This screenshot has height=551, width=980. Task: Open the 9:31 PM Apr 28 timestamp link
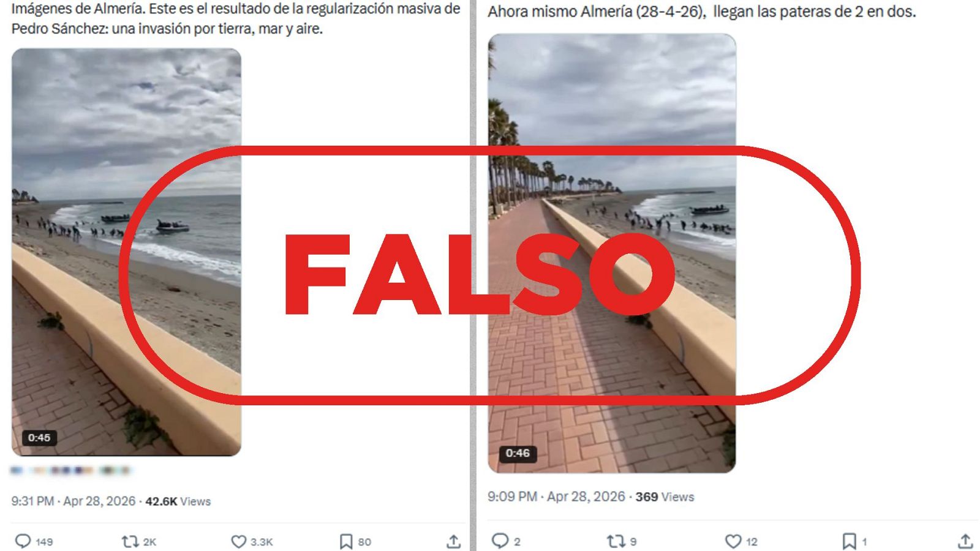[73, 501]
